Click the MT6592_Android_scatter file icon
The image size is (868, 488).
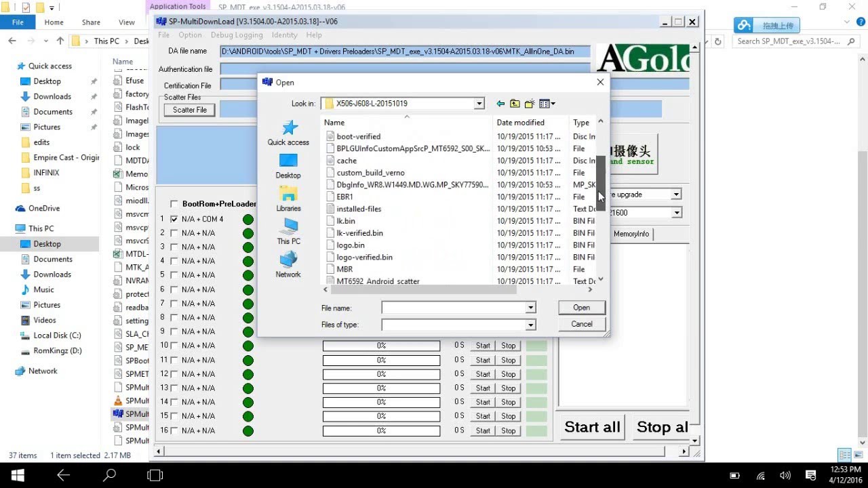pyautogui.click(x=330, y=281)
